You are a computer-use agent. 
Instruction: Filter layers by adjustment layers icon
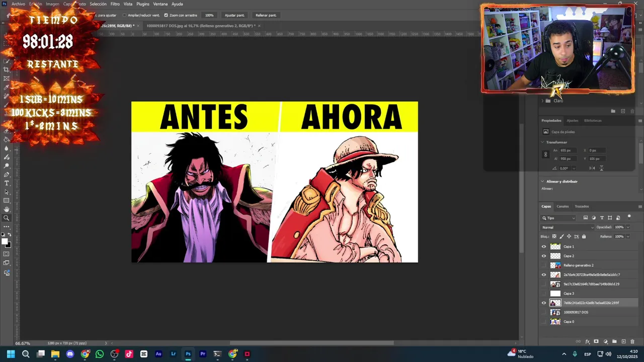pyautogui.click(x=594, y=218)
